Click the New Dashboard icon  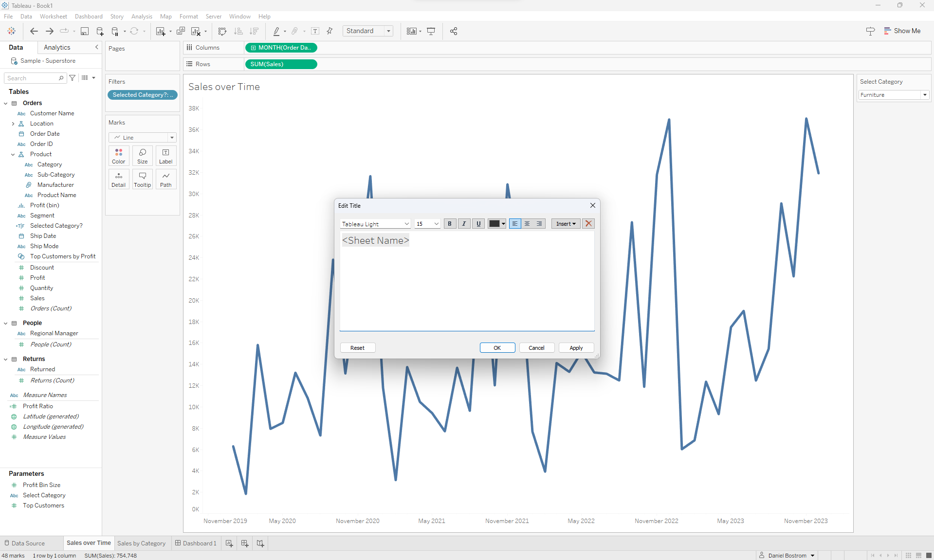tap(245, 543)
